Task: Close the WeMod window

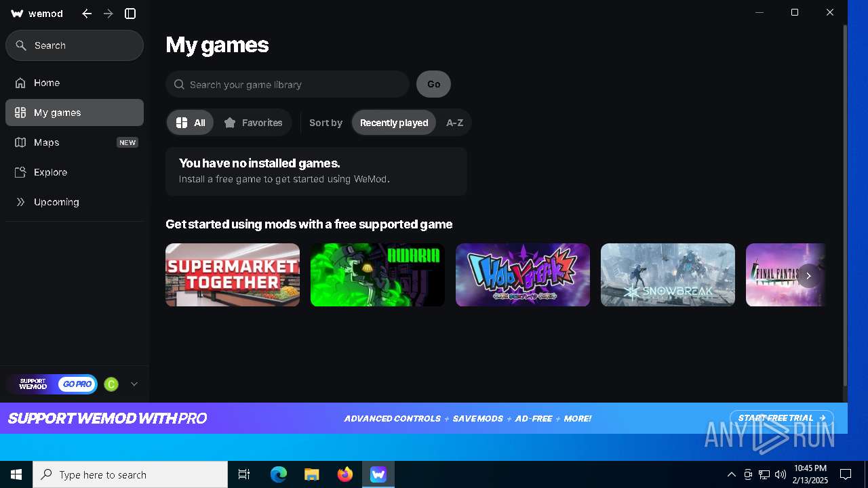Action: pos(830,12)
